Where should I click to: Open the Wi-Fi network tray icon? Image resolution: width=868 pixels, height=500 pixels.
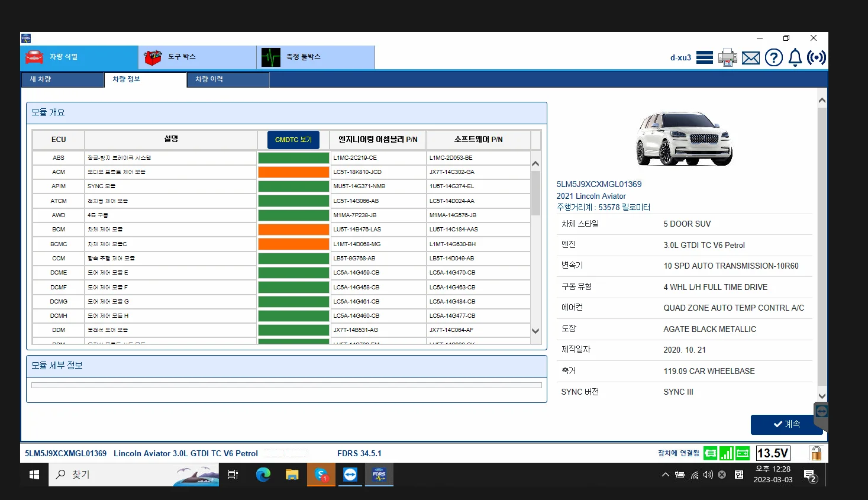(x=695, y=475)
